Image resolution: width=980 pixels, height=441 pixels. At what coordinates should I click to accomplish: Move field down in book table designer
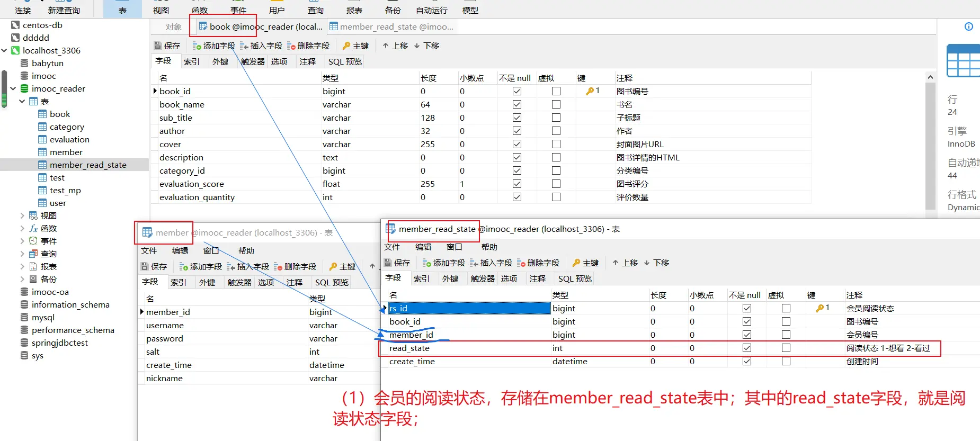pos(426,46)
